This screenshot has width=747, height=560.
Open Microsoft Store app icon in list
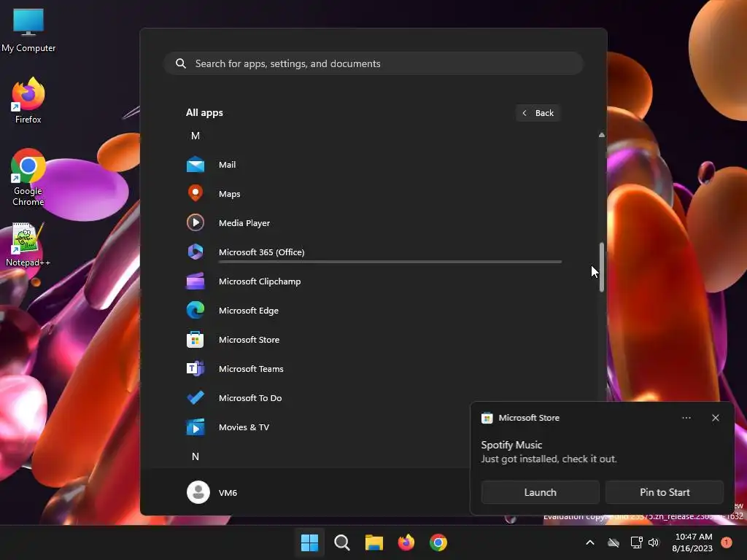196,340
